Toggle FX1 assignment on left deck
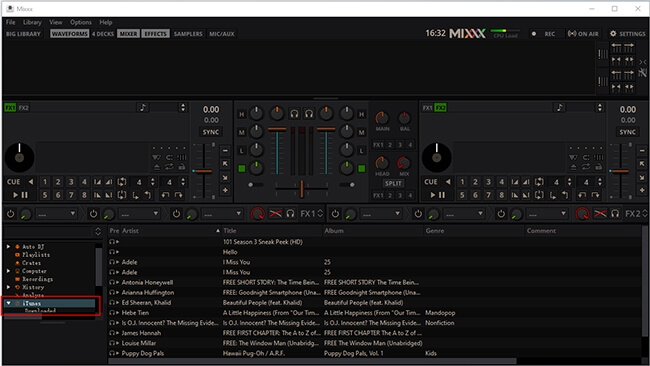Image resolution: width=650 pixels, height=366 pixels. [x=10, y=108]
